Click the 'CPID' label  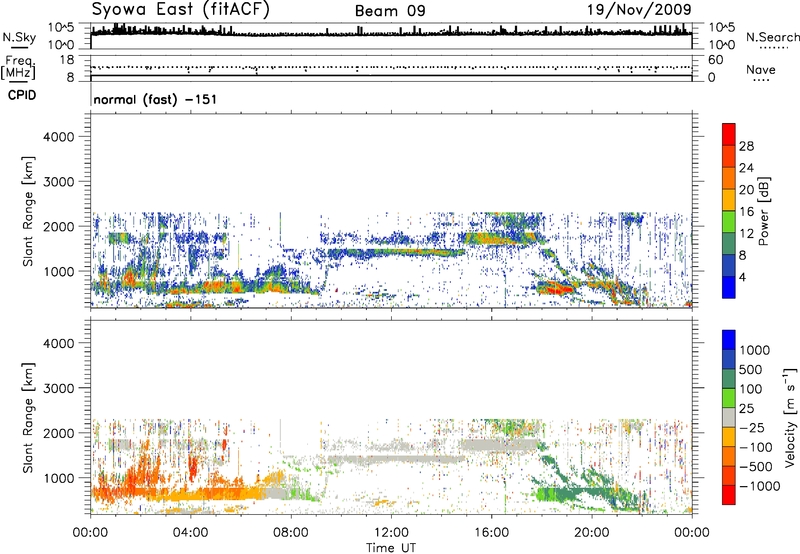[x=22, y=95]
